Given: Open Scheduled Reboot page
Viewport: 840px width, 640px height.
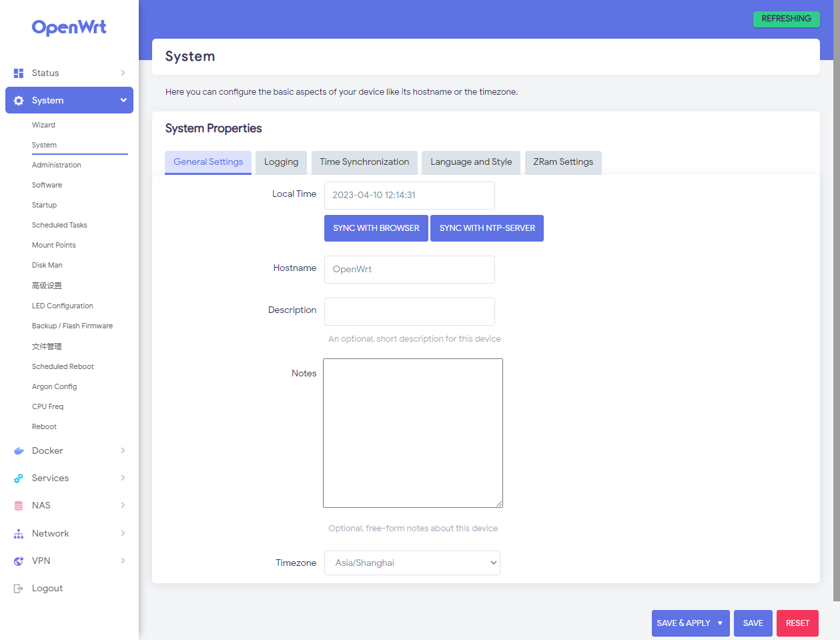Looking at the screenshot, I should point(63,366).
